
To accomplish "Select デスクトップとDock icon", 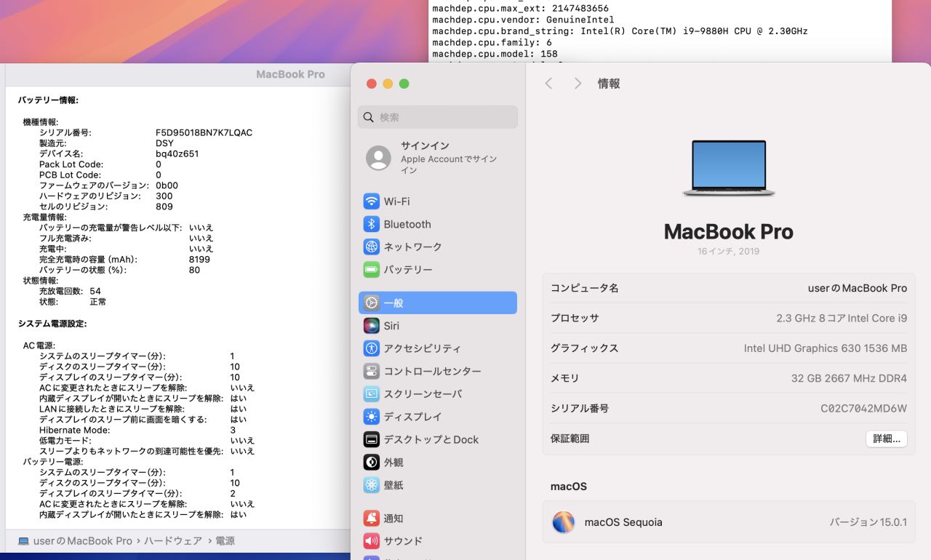I will pos(372,439).
